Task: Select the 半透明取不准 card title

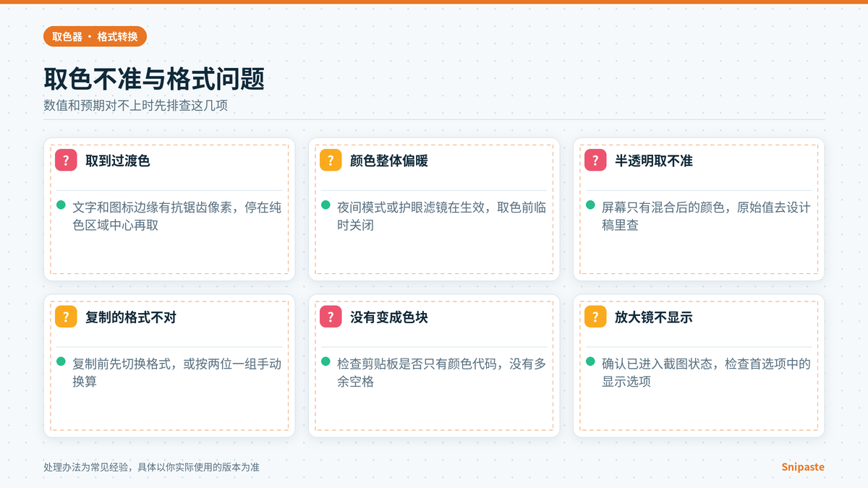Action: tap(654, 160)
